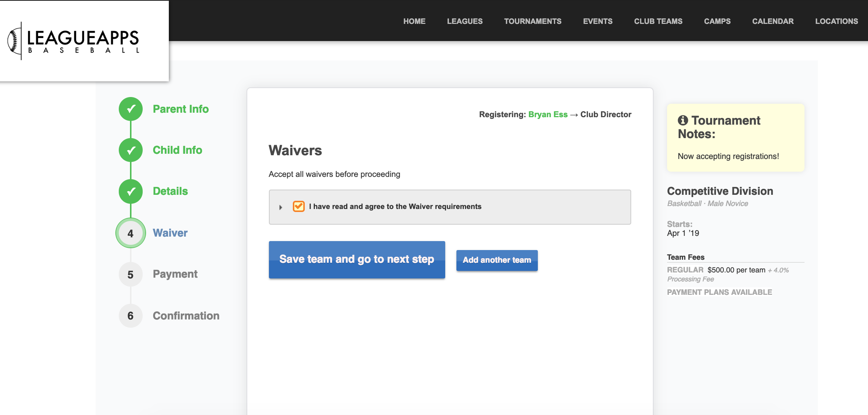Open the HOME nav item
The height and width of the screenshot is (415, 868).
point(414,21)
